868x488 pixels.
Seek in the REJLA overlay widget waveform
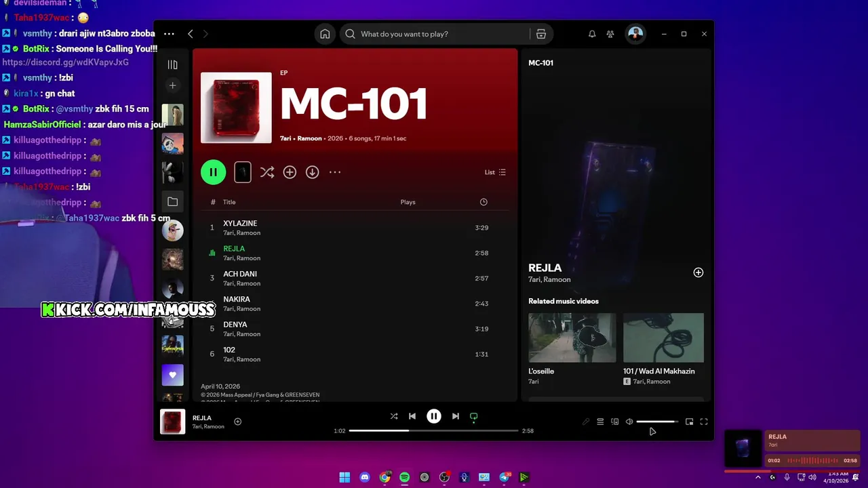click(x=812, y=460)
